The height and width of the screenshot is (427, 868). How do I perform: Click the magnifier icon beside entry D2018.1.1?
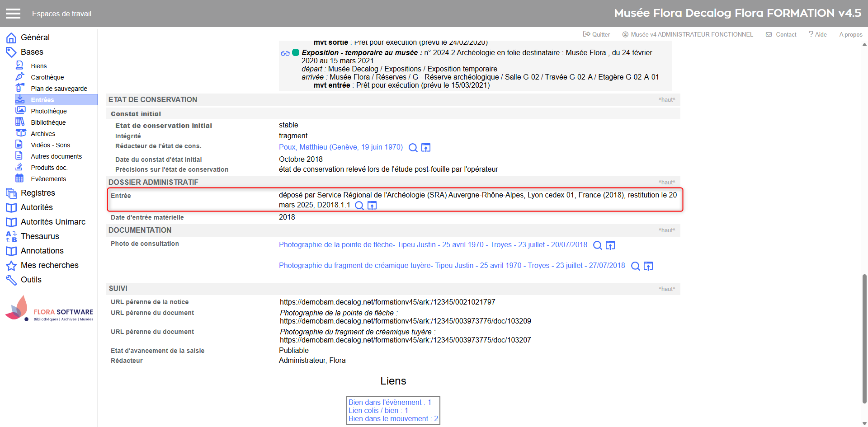(359, 206)
